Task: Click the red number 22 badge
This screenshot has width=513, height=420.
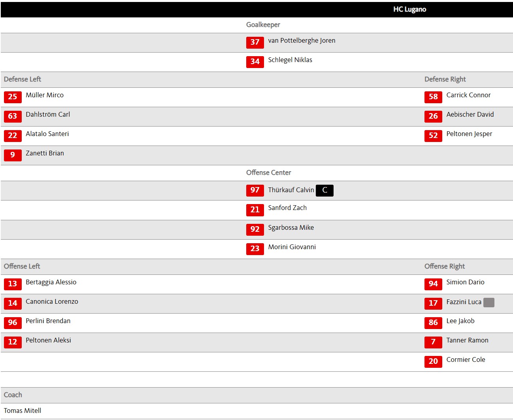Action: [13, 136]
